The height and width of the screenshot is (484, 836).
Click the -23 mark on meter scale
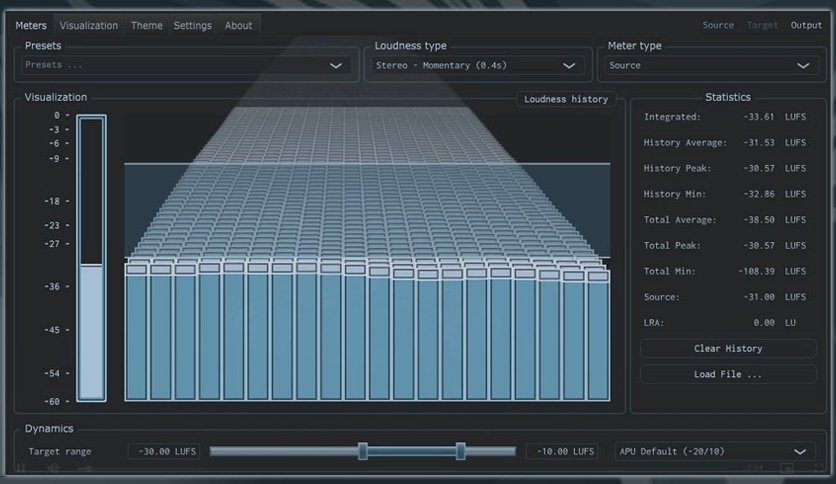tap(52, 225)
